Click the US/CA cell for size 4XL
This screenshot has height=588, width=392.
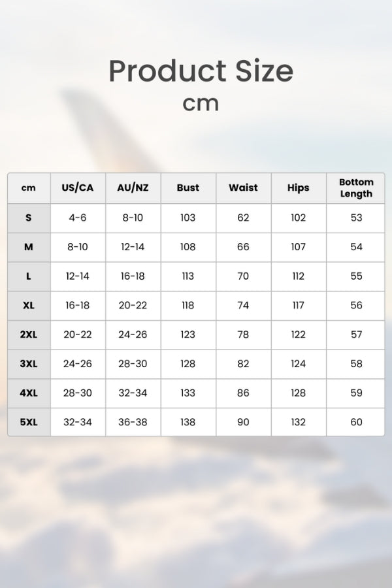78,393
